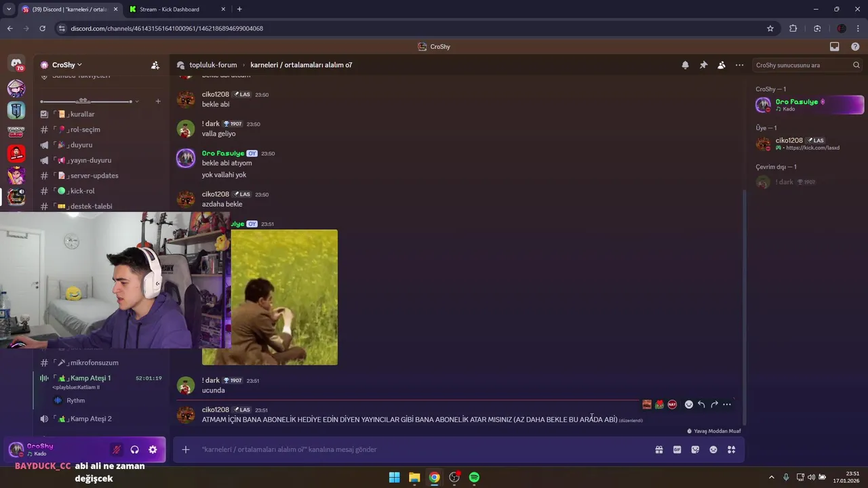This screenshot has width=868, height=488.
Task: Send a gift with the gift icon
Action: [x=658, y=449]
